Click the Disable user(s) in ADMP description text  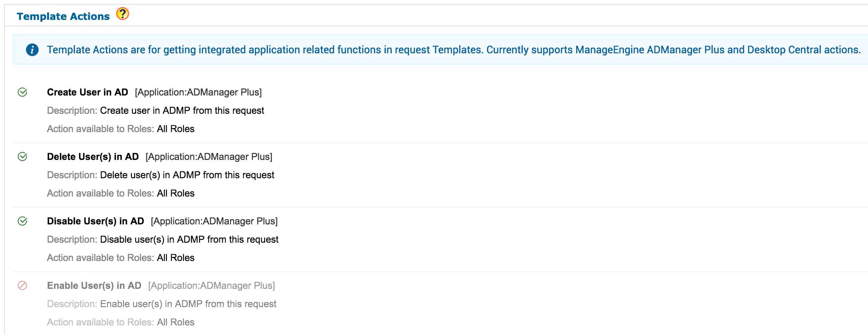(189, 240)
